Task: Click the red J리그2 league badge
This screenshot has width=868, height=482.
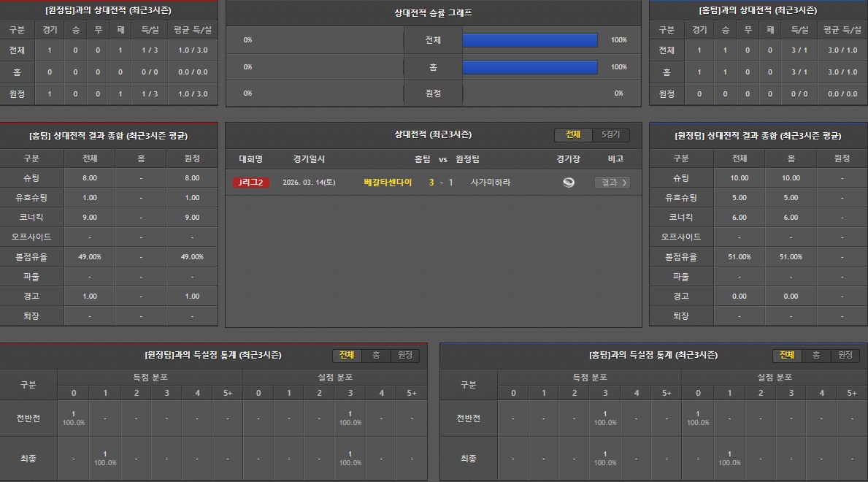Action: tap(251, 183)
